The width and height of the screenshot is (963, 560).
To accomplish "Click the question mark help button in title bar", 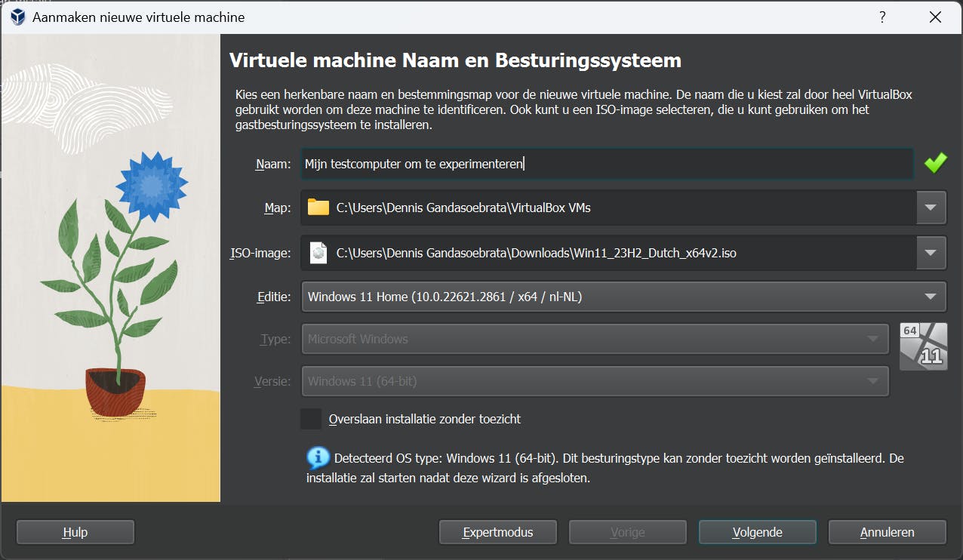I will (x=882, y=17).
